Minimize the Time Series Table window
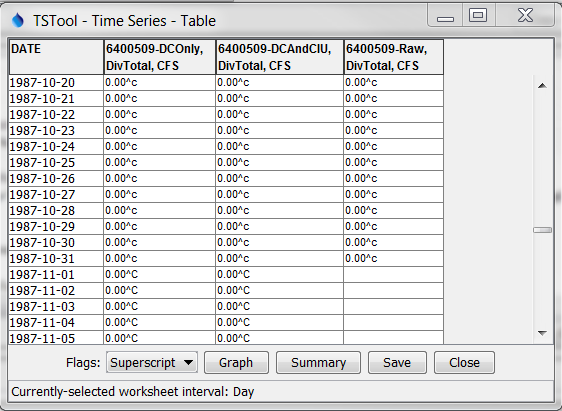 445,16
